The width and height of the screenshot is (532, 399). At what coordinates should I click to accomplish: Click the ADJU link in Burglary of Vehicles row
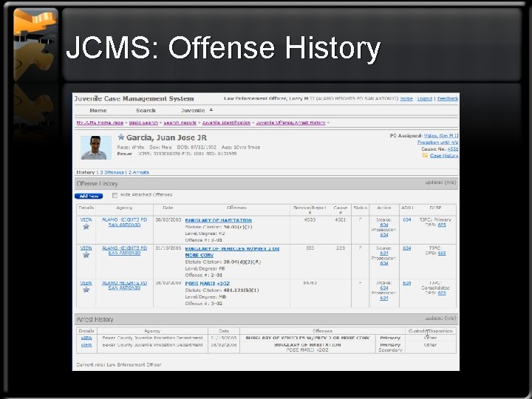(407, 248)
